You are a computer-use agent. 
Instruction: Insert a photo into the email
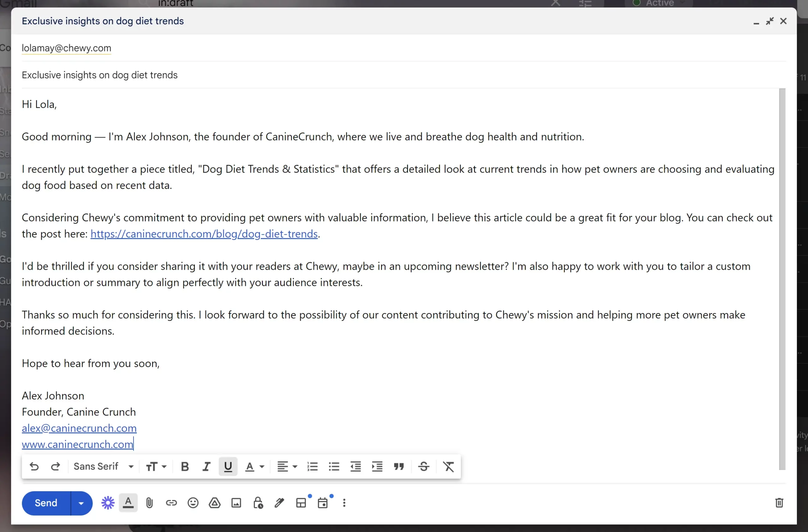pyautogui.click(x=236, y=503)
